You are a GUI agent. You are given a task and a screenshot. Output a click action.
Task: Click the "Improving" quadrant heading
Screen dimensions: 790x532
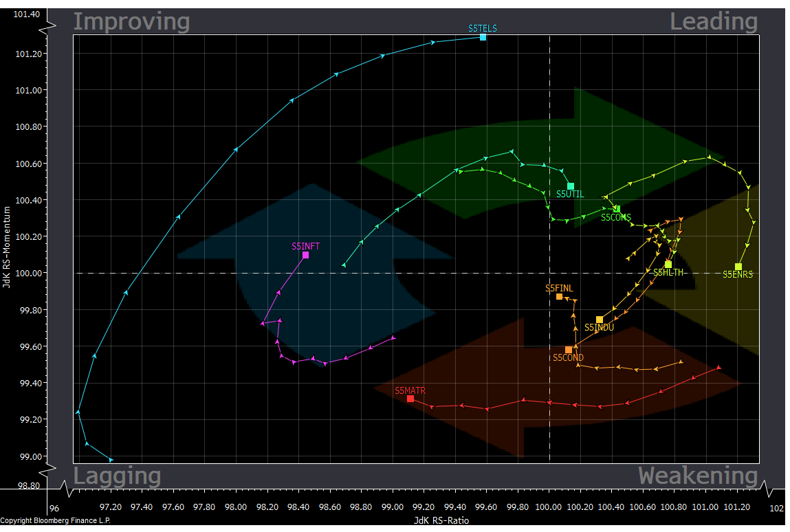tap(131, 22)
